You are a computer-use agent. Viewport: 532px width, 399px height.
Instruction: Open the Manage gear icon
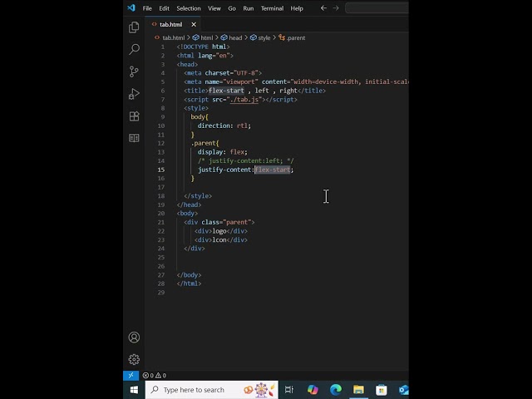tap(134, 359)
